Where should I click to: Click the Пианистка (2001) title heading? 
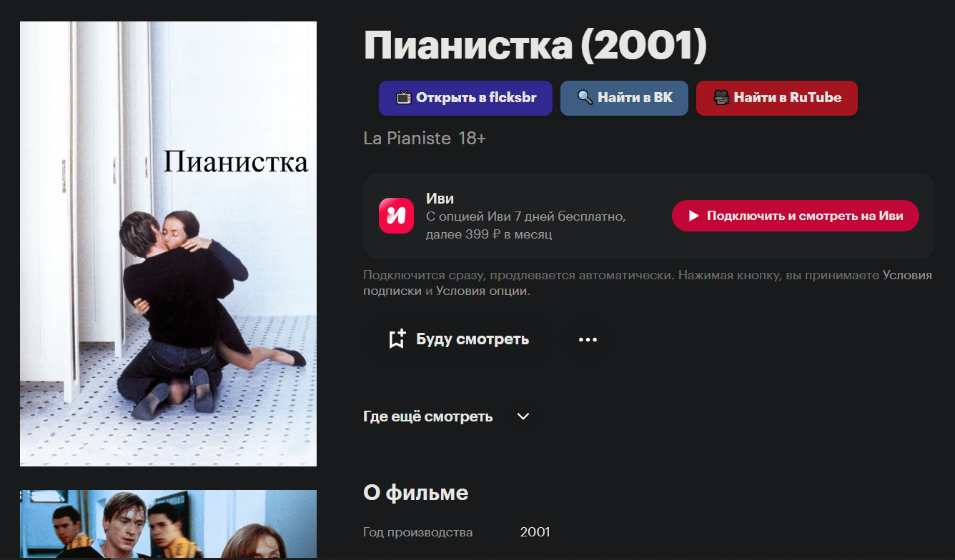click(535, 46)
